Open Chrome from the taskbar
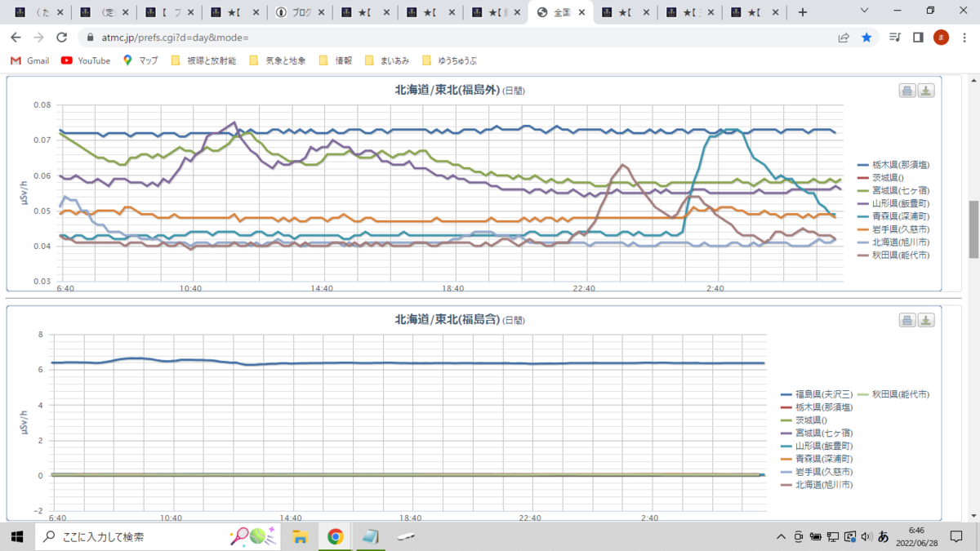 tap(335, 536)
